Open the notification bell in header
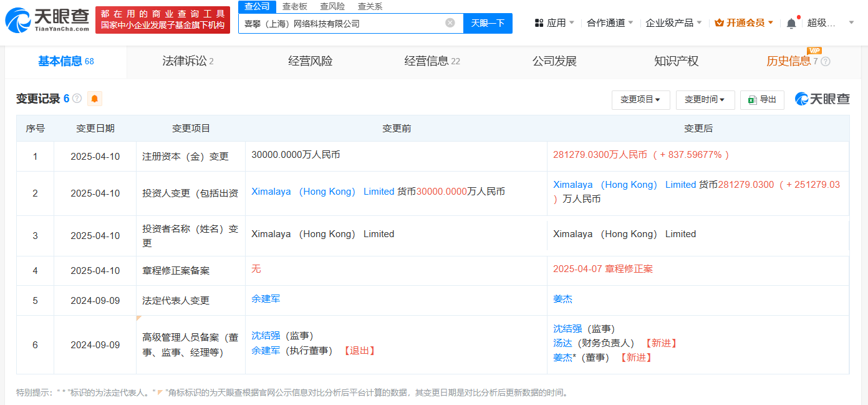868x405 pixels. [791, 23]
